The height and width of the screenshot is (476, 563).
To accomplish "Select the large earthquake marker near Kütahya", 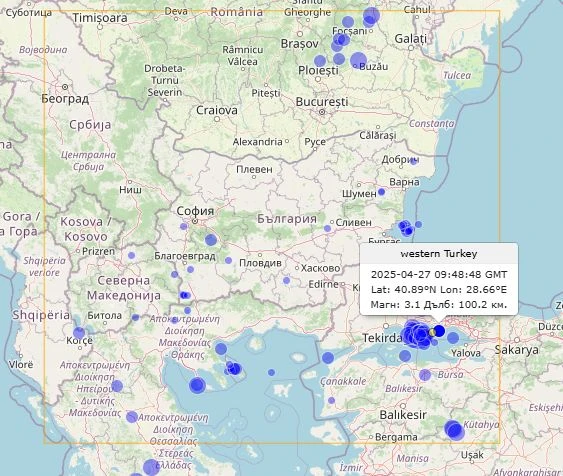I will click(454, 430).
